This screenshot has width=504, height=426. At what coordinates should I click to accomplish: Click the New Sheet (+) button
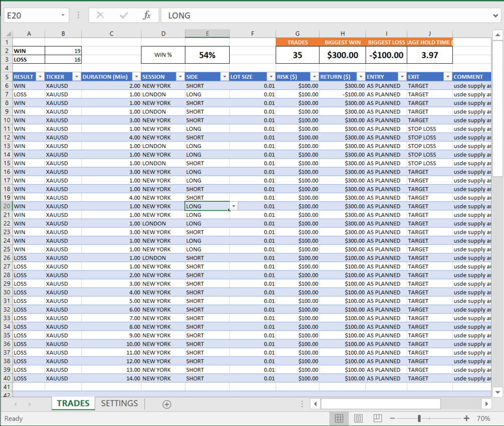point(167,403)
